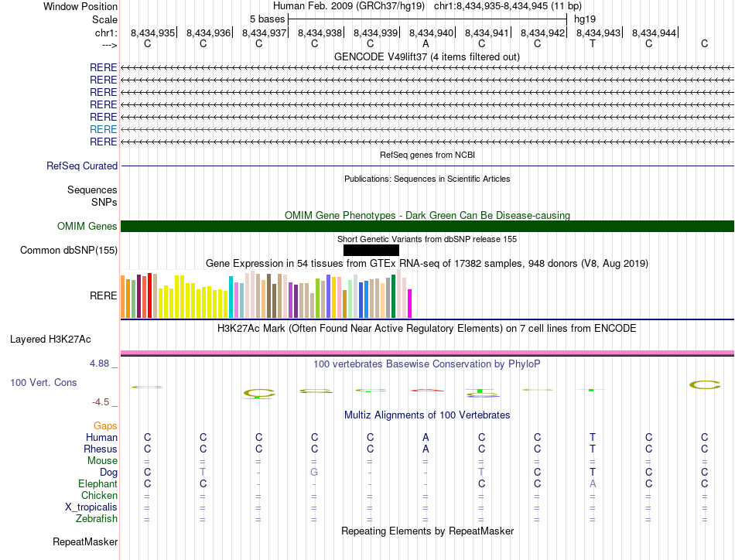The height and width of the screenshot is (560, 735).
Task: Click the ---> strand direction arrow
Action: tap(110, 45)
